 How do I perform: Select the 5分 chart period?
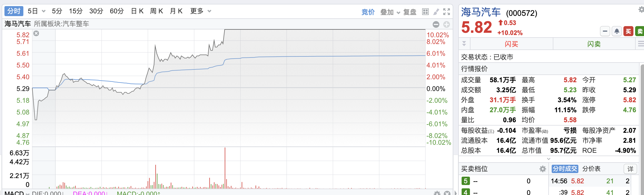click(x=57, y=11)
